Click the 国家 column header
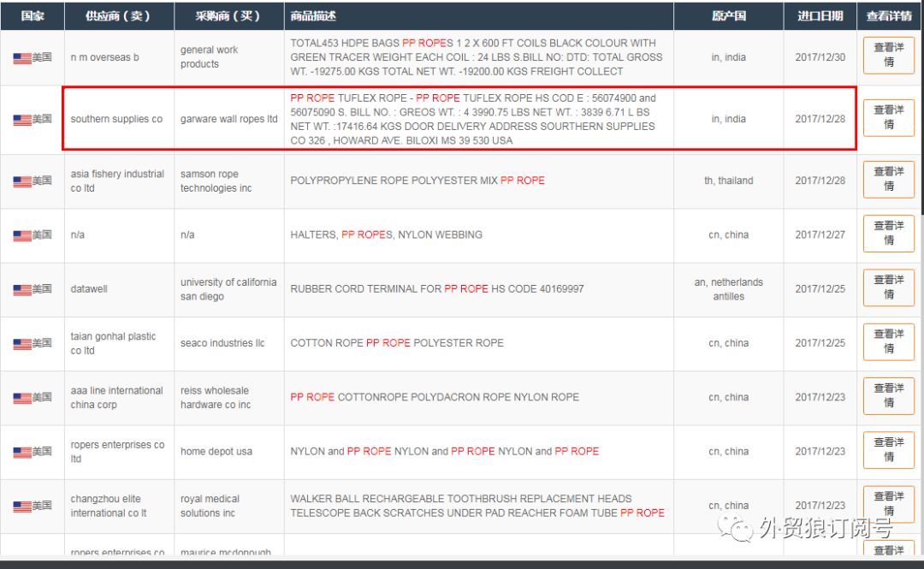924x569 pixels. pos(33,16)
